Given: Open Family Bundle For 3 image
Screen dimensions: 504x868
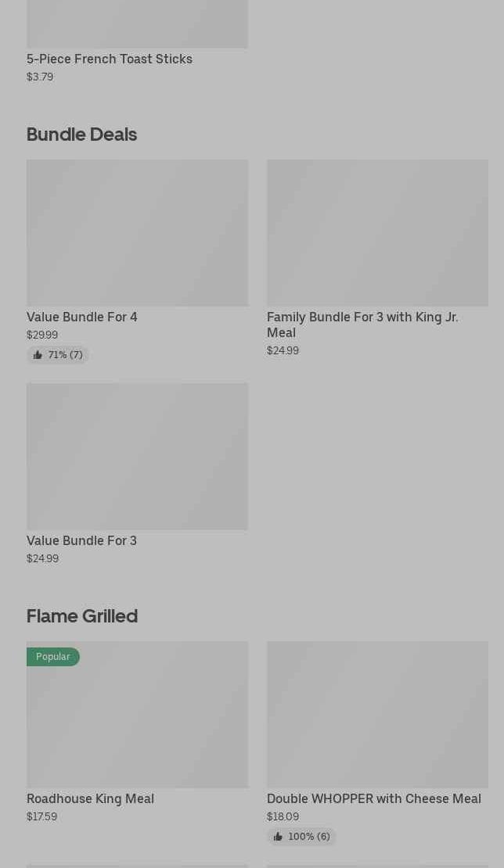Looking at the screenshot, I should click(377, 233).
